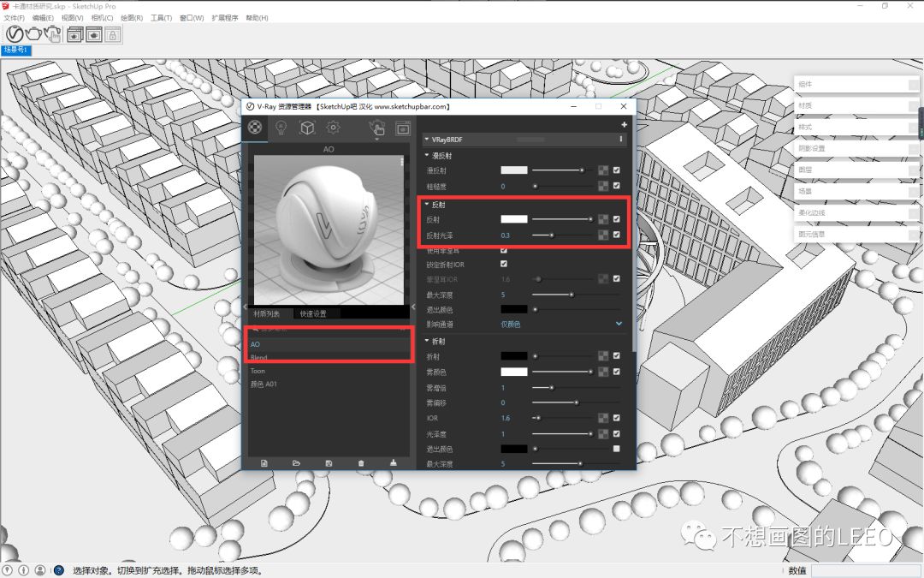Collapse the 反射 section
The width and height of the screenshot is (924, 578).
pyautogui.click(x=428, y=205)
